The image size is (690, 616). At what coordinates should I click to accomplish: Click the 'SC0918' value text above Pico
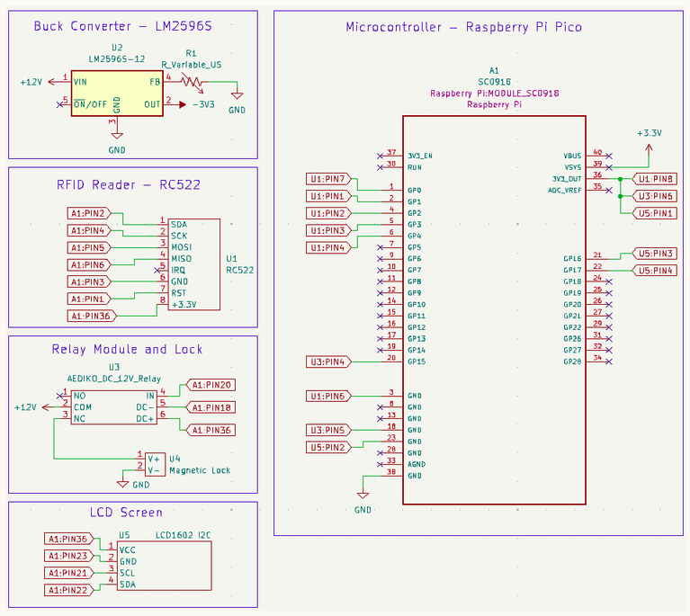[494, 82]
